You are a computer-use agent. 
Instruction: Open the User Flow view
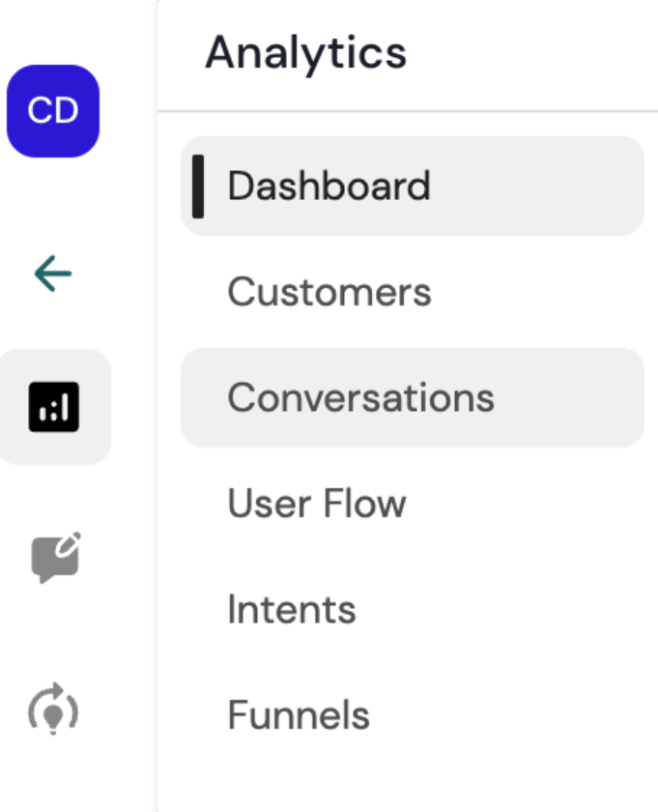[316, 504]
